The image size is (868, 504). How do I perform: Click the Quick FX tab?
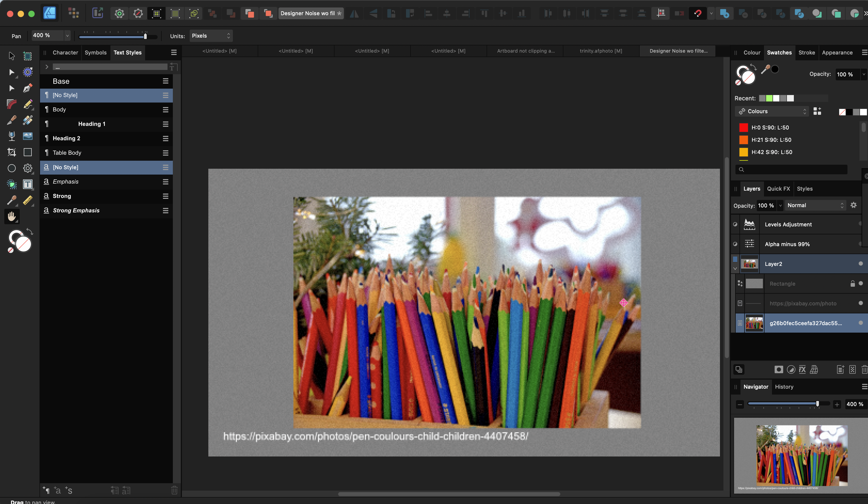coord(778,188)
